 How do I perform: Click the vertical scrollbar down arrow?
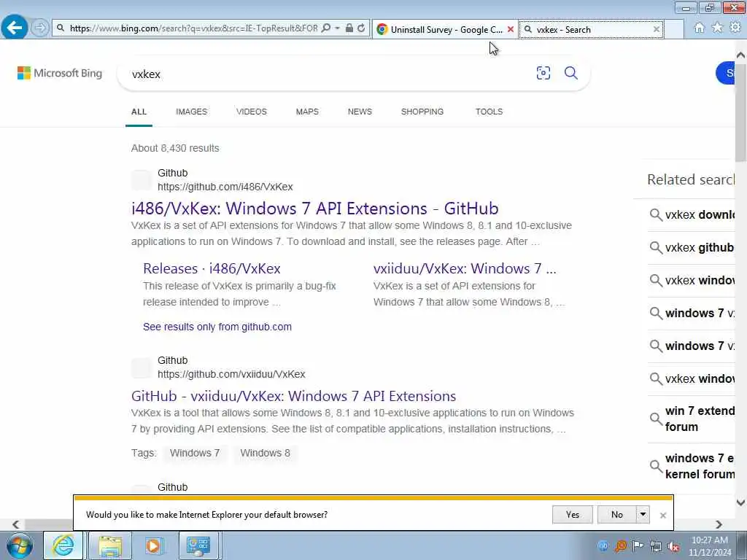[x=740, y=502]
